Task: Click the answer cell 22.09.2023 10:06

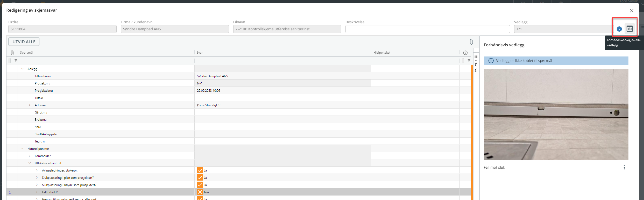Action: (x=283, y=91)
